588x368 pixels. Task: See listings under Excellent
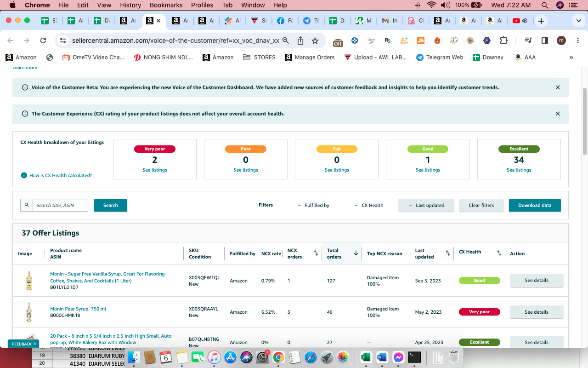coord(519,170)
